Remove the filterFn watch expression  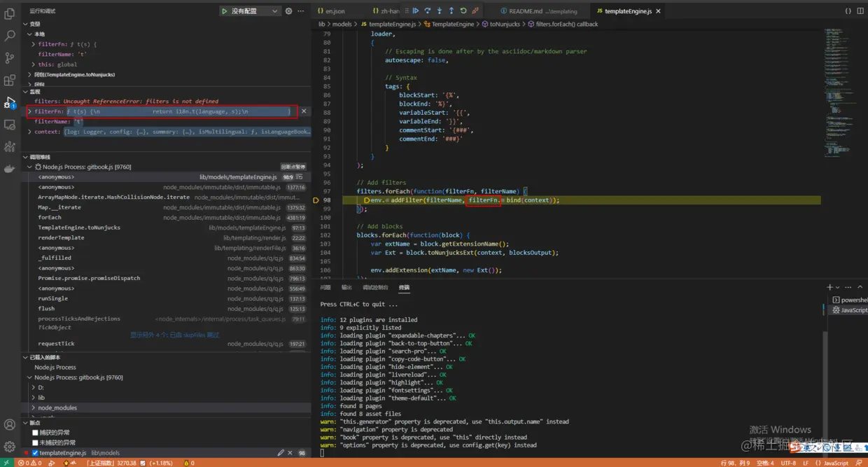click(x=303, y=111)
